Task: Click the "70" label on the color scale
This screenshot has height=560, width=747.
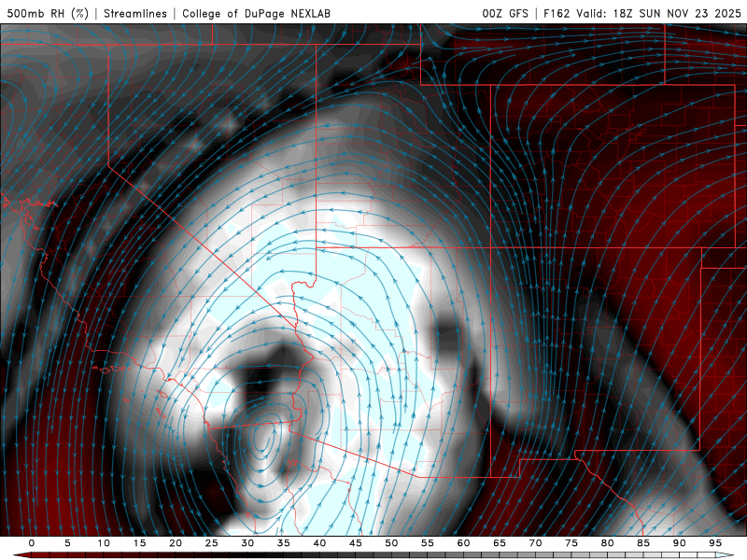Action: (535, 543)
